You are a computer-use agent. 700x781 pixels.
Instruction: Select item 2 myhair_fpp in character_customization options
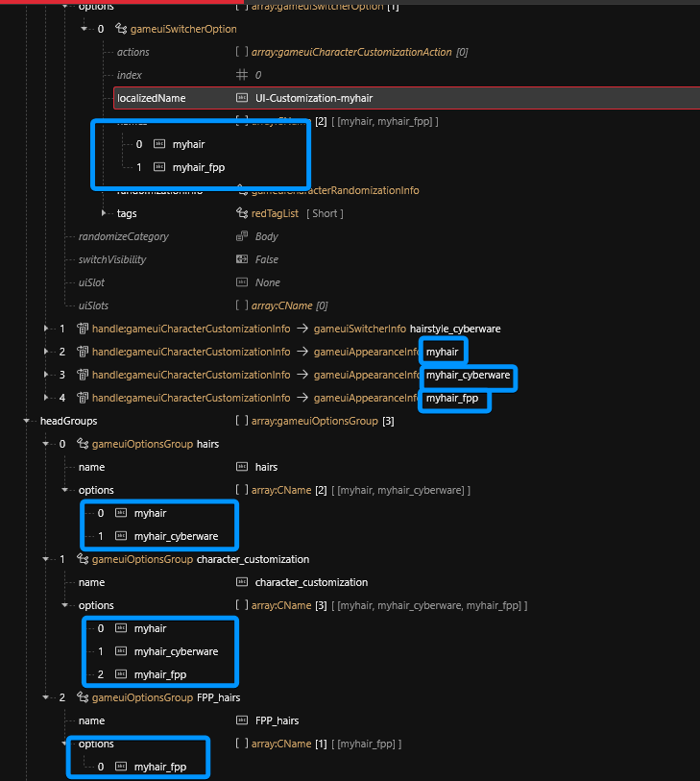[159, 674]
